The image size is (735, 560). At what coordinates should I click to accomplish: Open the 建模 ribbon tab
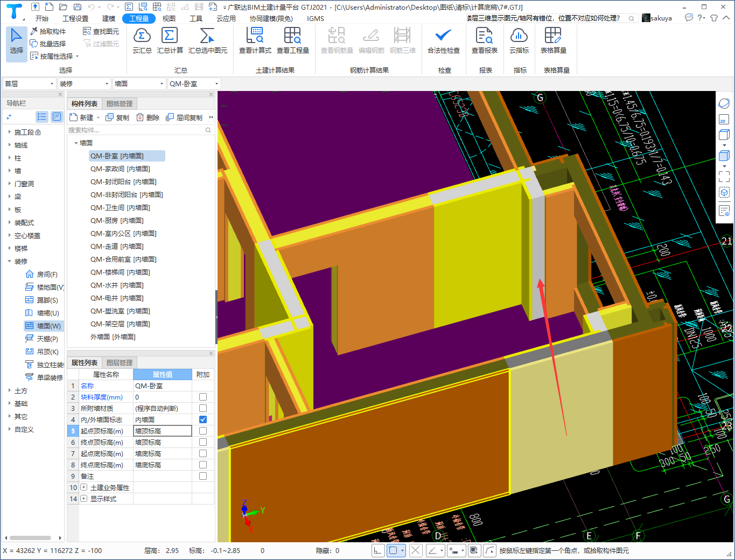109,18
